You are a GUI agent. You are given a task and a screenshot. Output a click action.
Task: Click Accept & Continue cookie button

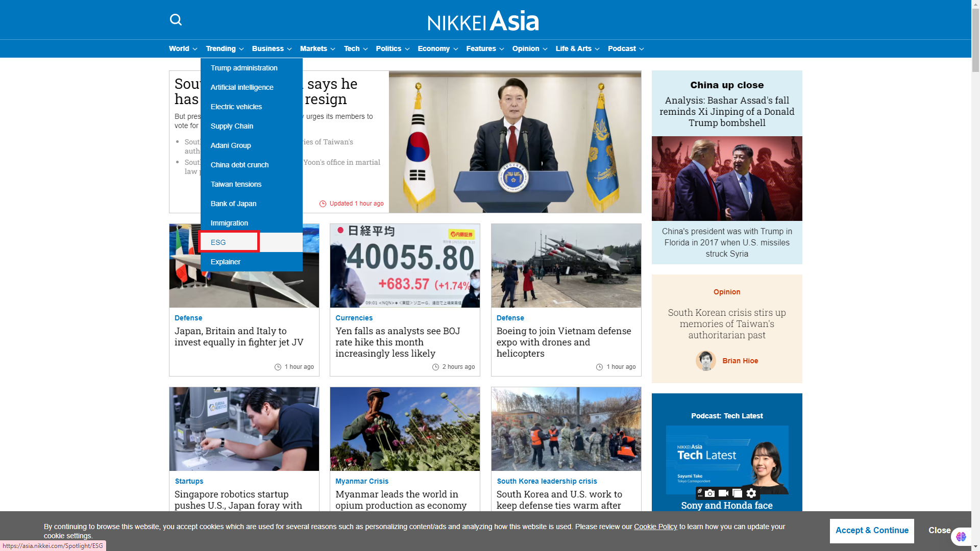[x=871, y=531]
